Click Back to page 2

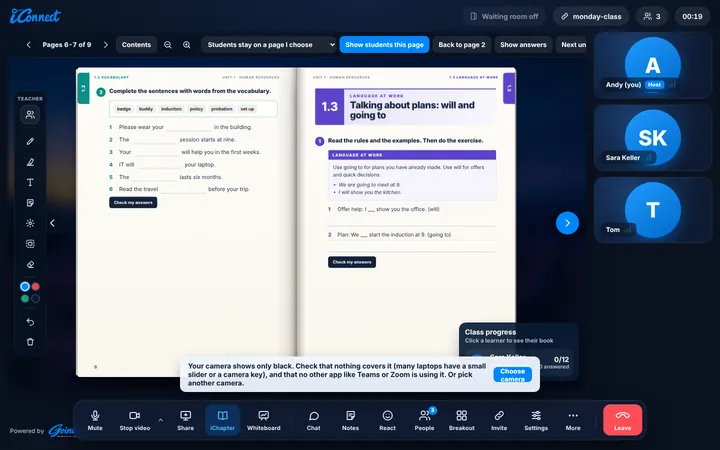coord(461,45)
